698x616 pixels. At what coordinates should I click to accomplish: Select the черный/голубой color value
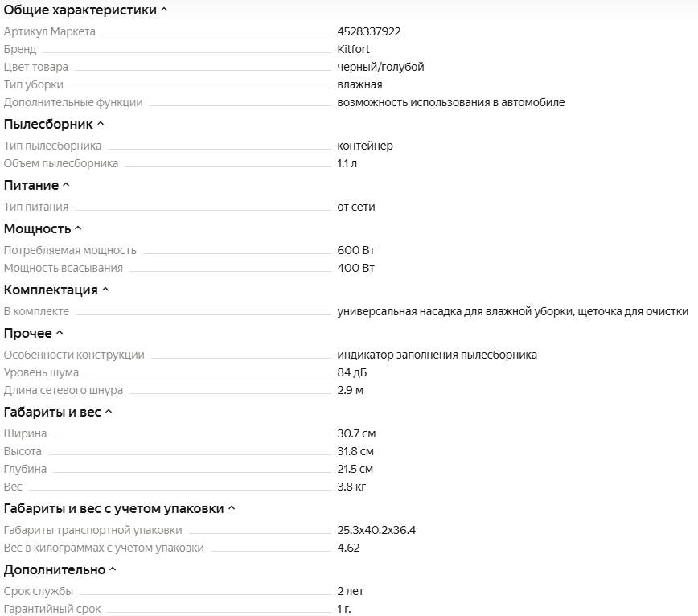(x=380, y=67)
